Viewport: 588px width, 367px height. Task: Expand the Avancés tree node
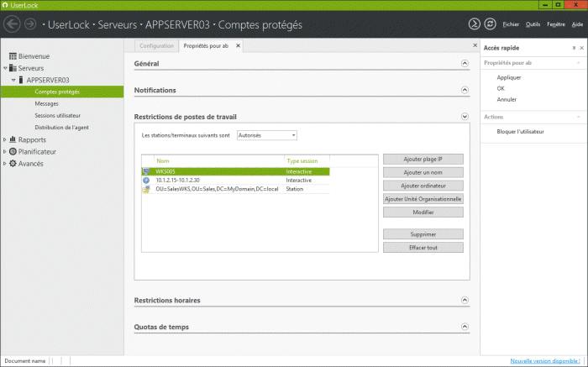click(5, 164)
